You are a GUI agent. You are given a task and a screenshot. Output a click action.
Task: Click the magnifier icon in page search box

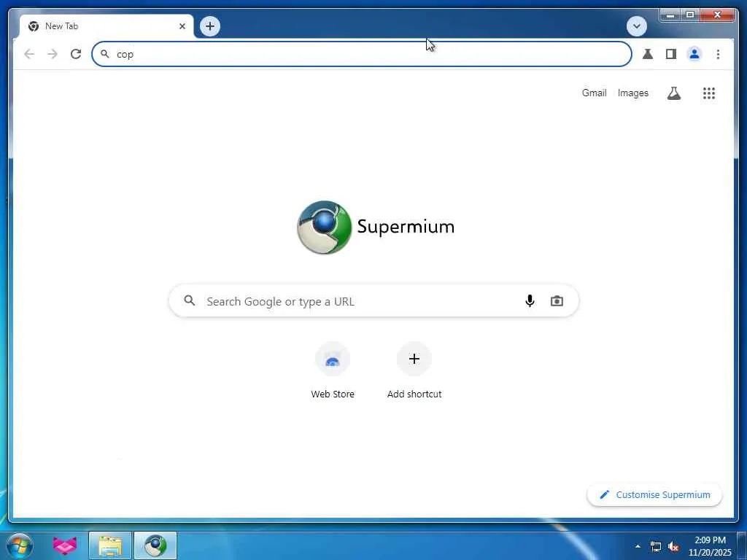(x=190, y=300)
